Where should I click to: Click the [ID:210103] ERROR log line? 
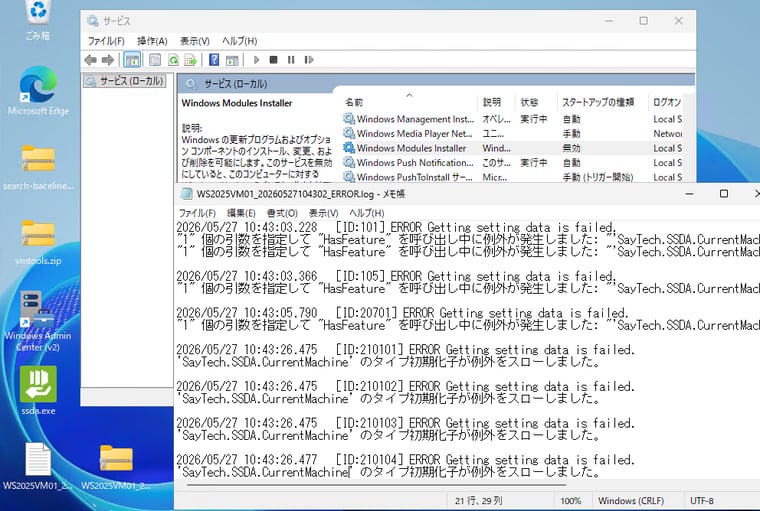click(405, 423)
